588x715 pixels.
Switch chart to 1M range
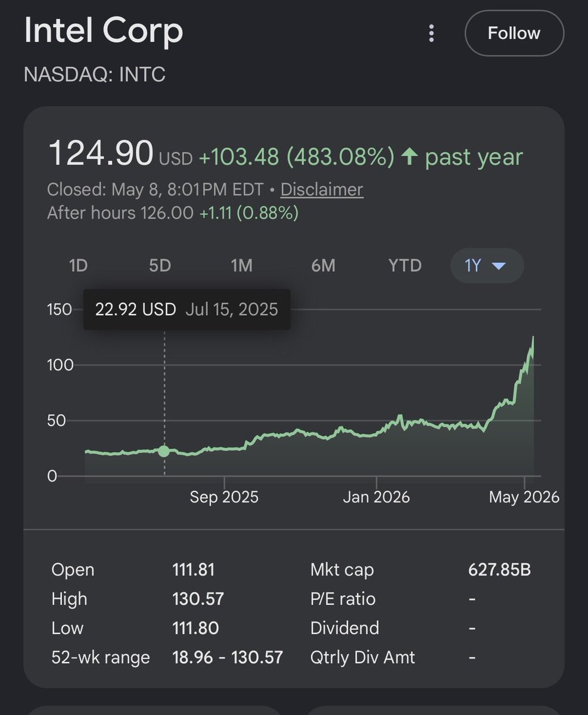(x=241, y=265)
